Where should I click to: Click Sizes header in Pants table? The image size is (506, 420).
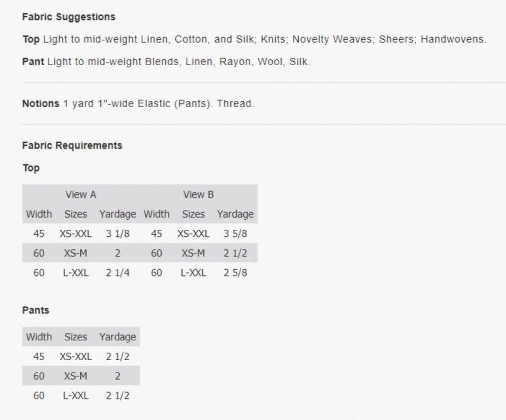point(75,337)
